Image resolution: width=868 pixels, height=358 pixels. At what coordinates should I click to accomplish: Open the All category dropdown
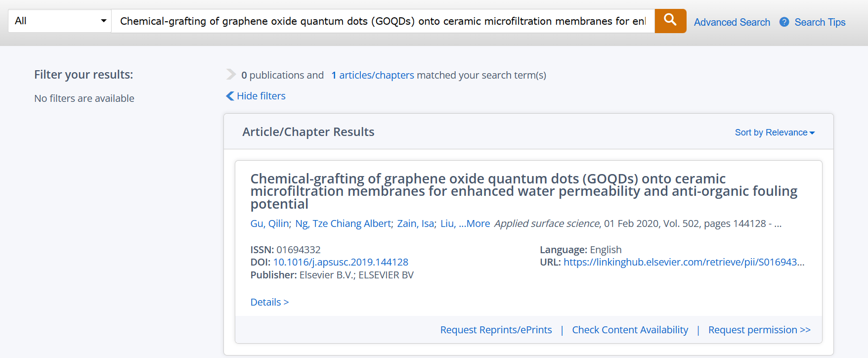pyautogui.click(x=60, y=21)
